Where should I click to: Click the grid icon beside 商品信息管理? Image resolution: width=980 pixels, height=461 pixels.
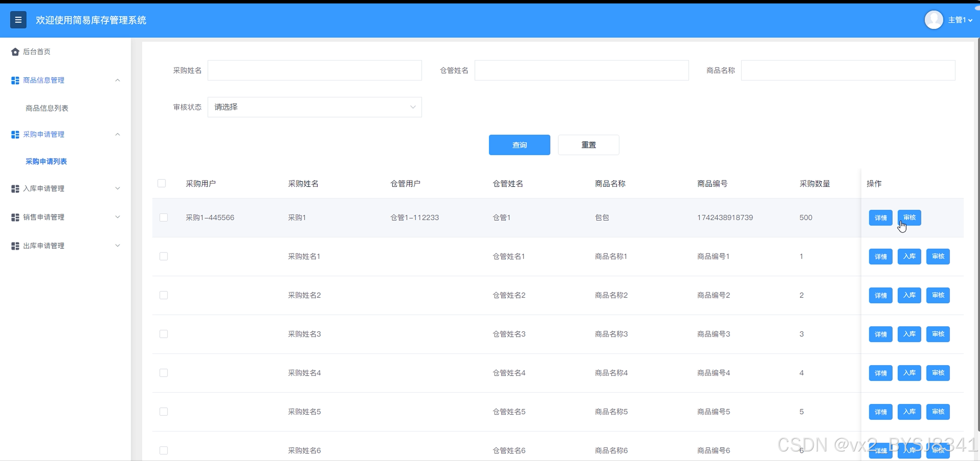[15, 80]
